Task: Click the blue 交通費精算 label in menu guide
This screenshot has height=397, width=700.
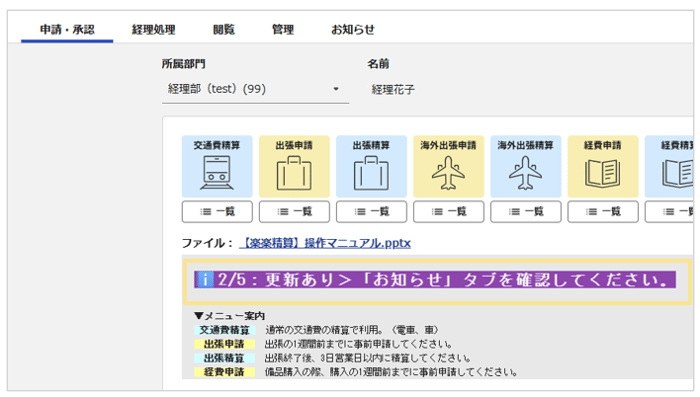Action: tap(225, 330)
